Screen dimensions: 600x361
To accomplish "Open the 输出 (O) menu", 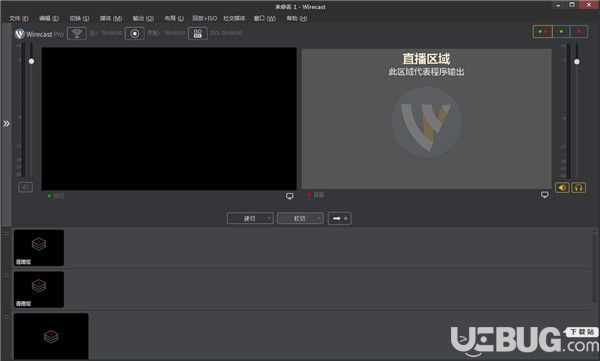I will 143,18.
